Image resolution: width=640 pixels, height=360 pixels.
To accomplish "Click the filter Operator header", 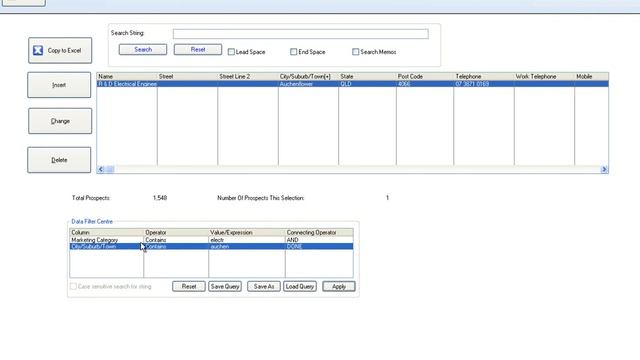I will (176, 232).
